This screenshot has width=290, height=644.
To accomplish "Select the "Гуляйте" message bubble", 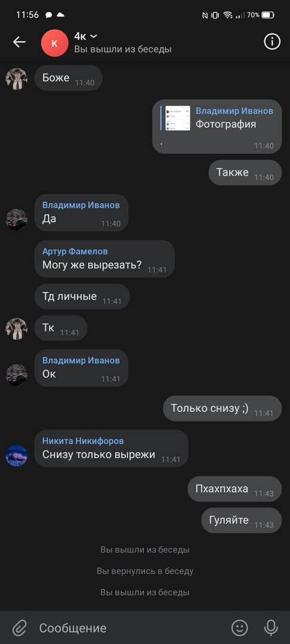I will [242, 521].
